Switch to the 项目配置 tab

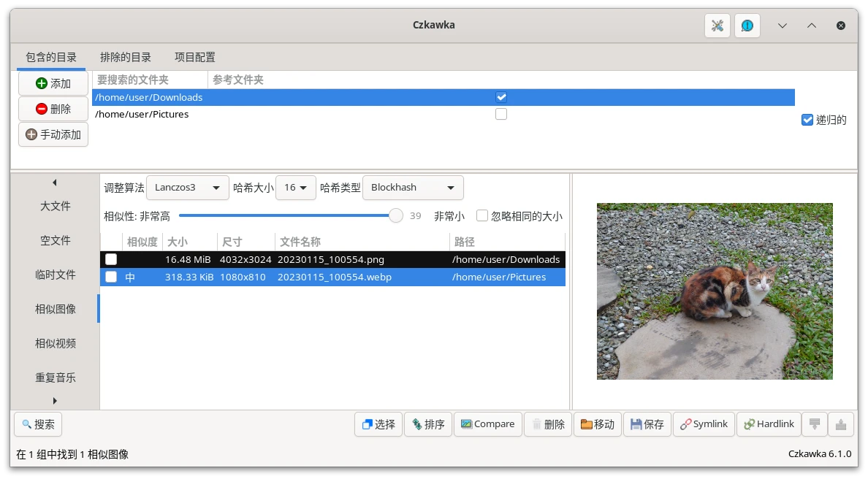click(194, 57)
